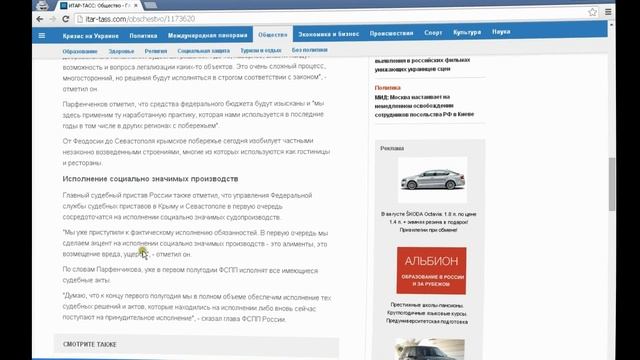640x360 pixels.
Task: Open the Образование subsection link
Action: point(80,51)
